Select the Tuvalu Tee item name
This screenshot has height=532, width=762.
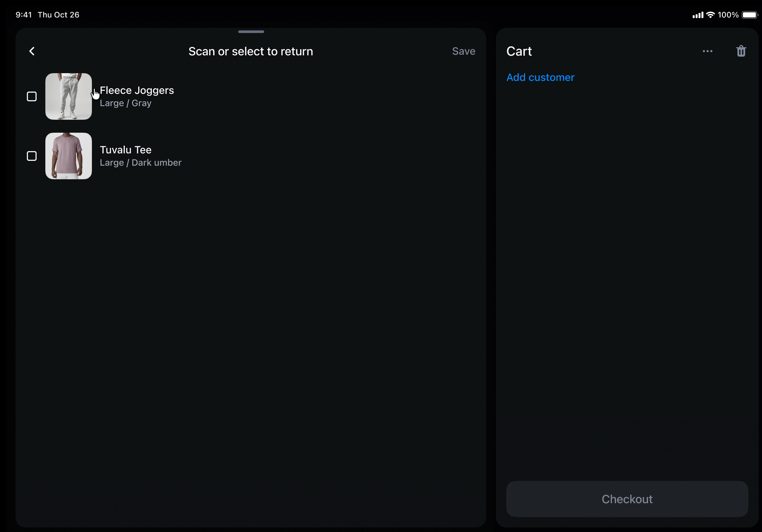coord(126,150)
